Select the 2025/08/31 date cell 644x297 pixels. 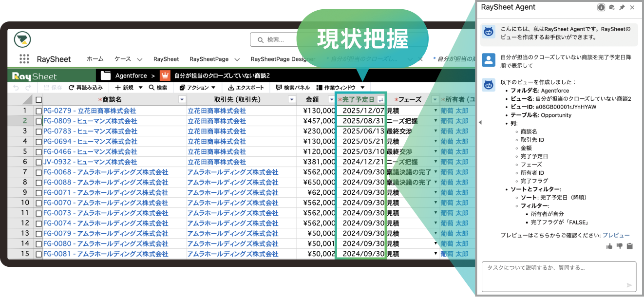coord(361,121)
